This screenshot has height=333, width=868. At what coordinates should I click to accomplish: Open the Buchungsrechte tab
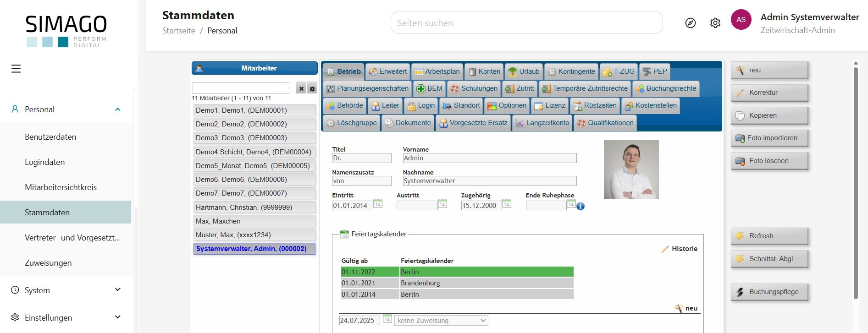[x=666, y=88]
